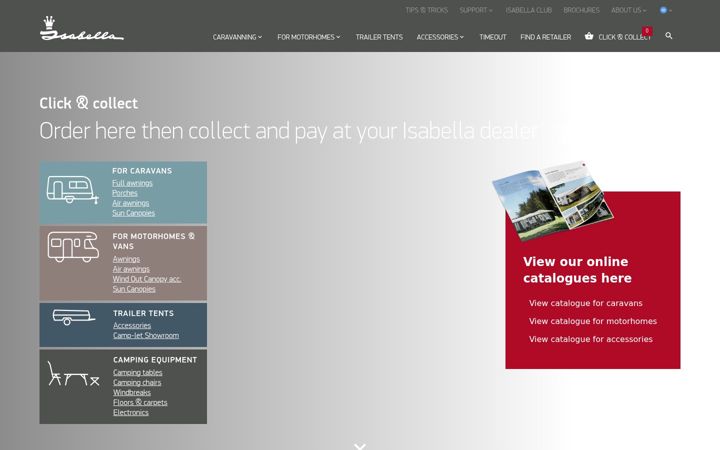View catalogue for caravans
The width and height of the screenshot is (720, 450).
click(585, 303)
